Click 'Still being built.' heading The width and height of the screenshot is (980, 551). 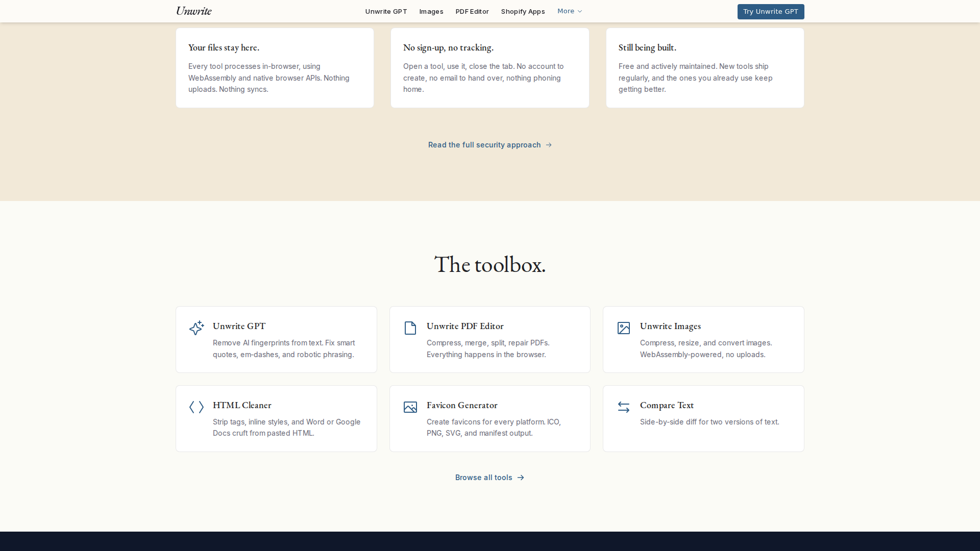(647, 47)
